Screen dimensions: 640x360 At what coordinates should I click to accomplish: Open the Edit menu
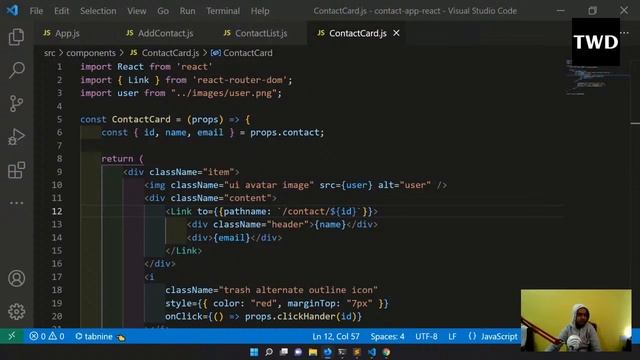(x=62, y=11)
